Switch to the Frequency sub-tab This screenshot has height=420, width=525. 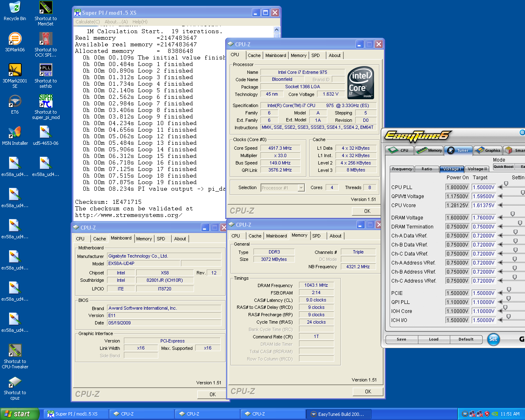pos(402,169)
